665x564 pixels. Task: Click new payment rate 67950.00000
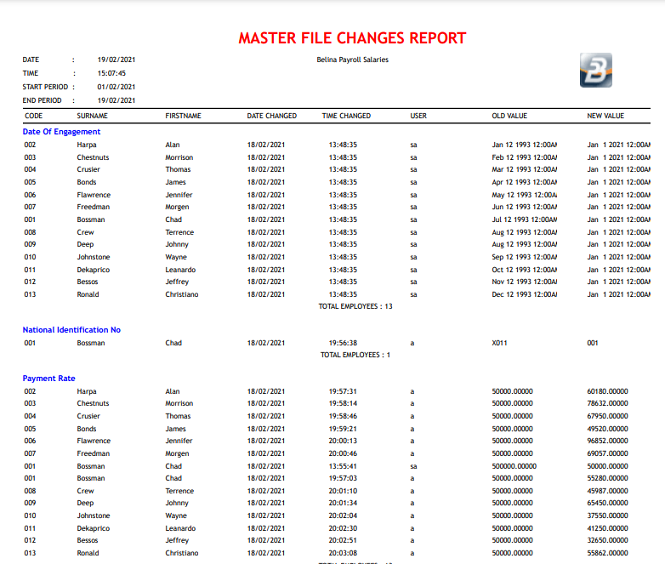point(607,416)
